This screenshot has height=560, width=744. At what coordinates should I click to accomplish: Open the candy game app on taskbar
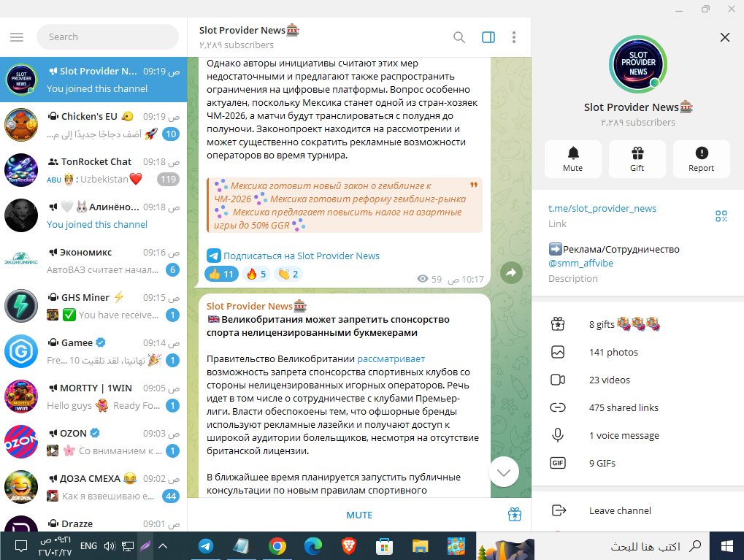point(456,546)
